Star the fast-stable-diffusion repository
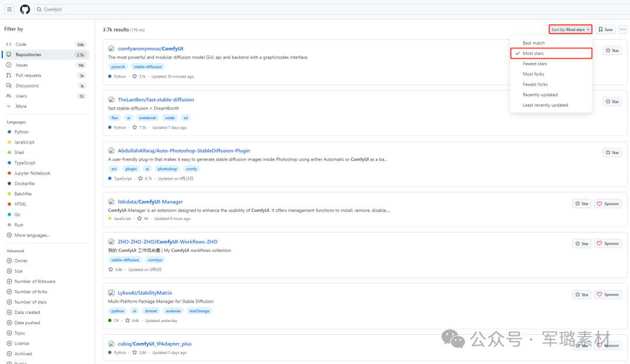The height and width of the screenshot is (364, 630). (612, 101)
